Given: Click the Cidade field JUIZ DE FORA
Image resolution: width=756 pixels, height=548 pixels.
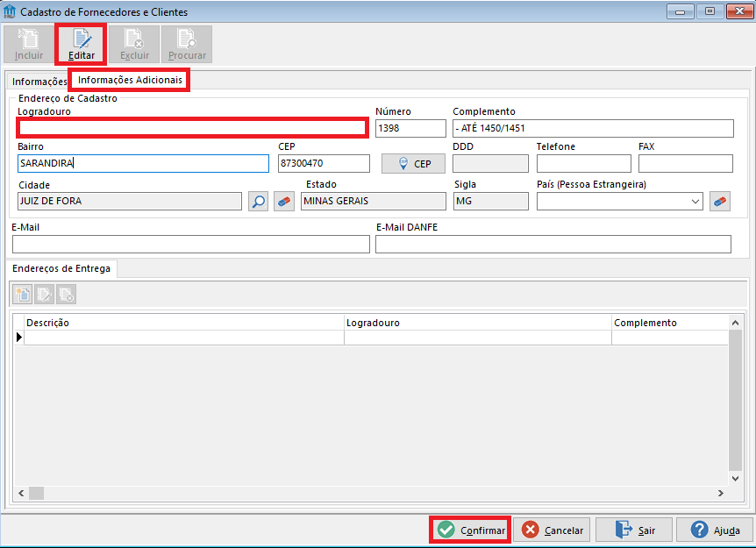Looking at the screenshot, I should pos(130,201).
